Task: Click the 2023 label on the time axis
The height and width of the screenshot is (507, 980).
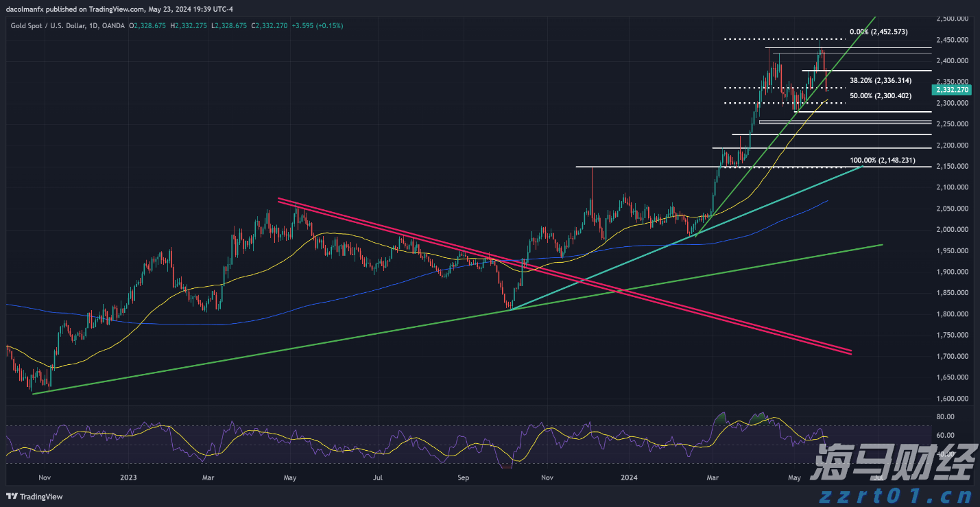Action: pyautogui.click(x=129, y=476)
